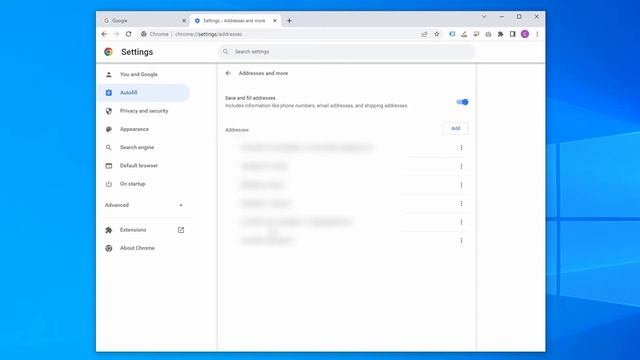Click the camera extension icon in toolbar

488,34
